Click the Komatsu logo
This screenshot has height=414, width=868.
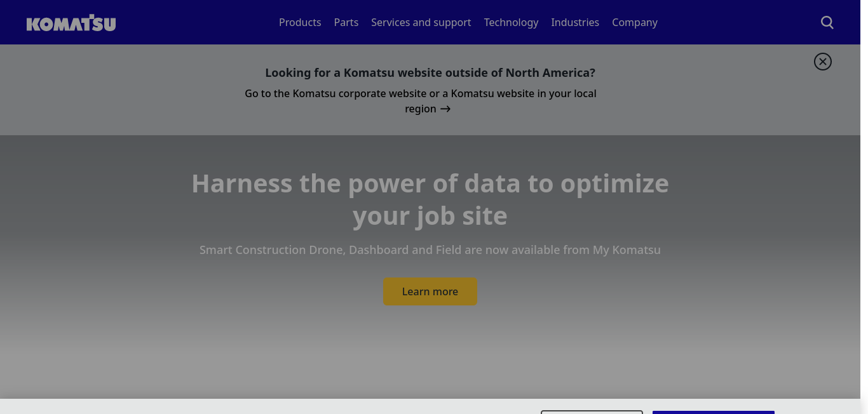point(71,23)
